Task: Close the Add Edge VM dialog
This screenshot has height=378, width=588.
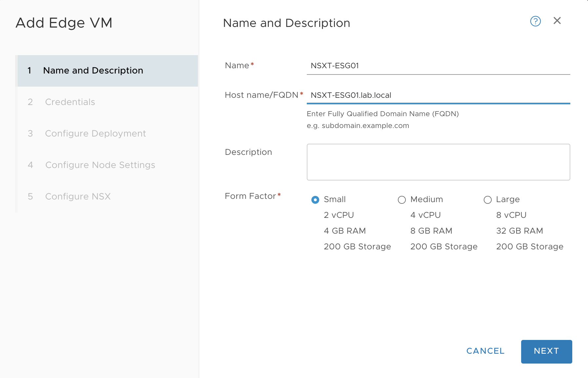Action: click(x=557, y=21)
